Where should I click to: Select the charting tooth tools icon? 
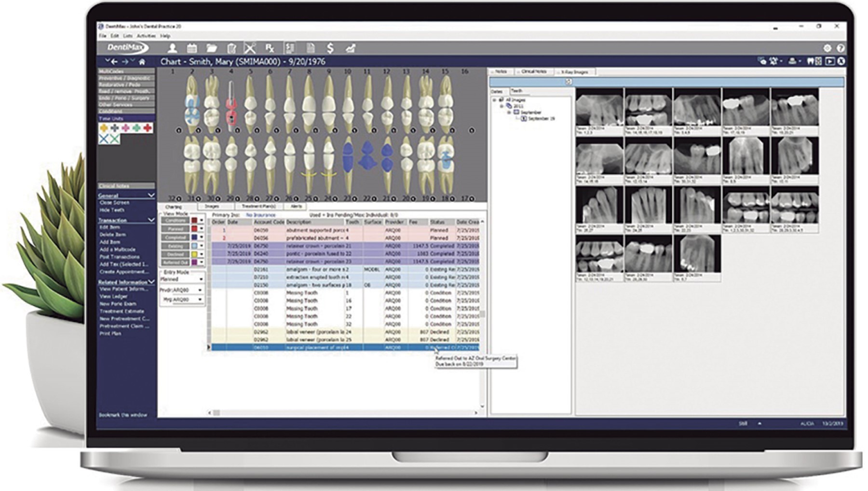[250, 48]
